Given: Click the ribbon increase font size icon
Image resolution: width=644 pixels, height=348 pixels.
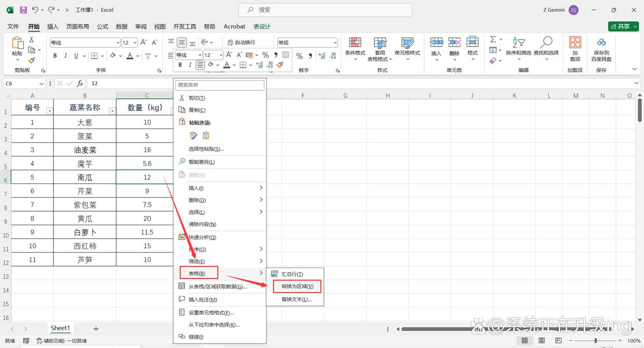Looking at the screenshot, I should click(x=144, y=42).
